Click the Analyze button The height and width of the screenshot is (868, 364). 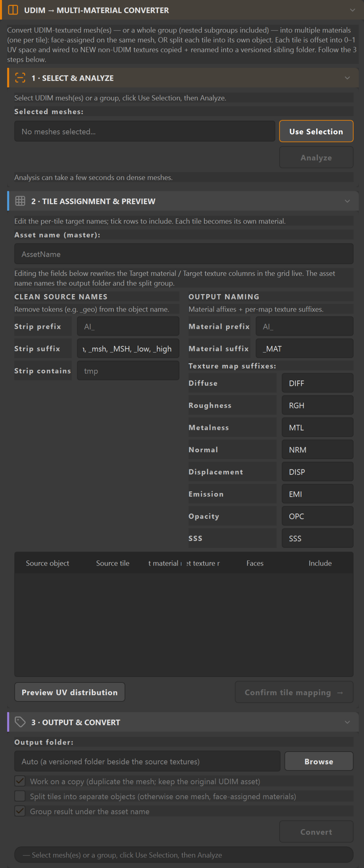(316, 157)
